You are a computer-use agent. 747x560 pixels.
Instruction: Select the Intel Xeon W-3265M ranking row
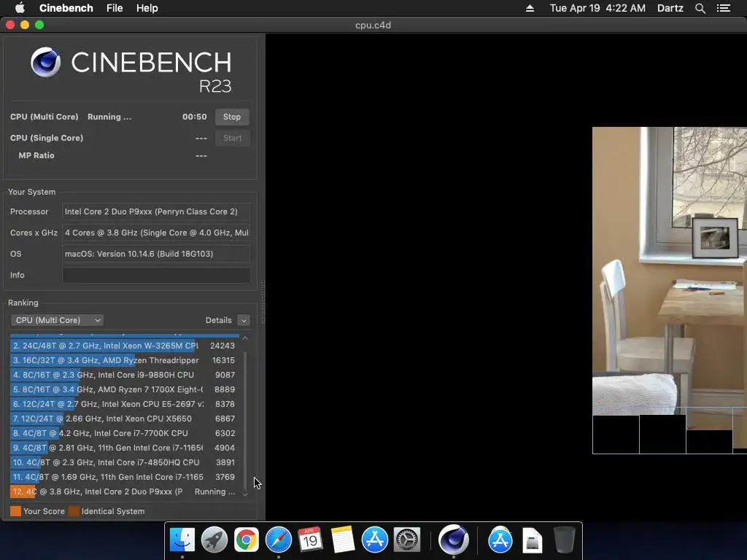point(124,346)
